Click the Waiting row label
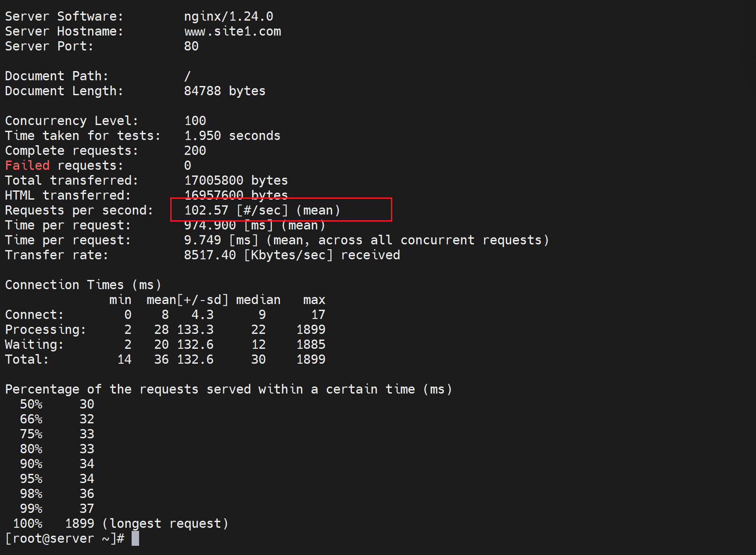This screenshot has height=555, width=756. pyautogui.click(x=34, y=345)
